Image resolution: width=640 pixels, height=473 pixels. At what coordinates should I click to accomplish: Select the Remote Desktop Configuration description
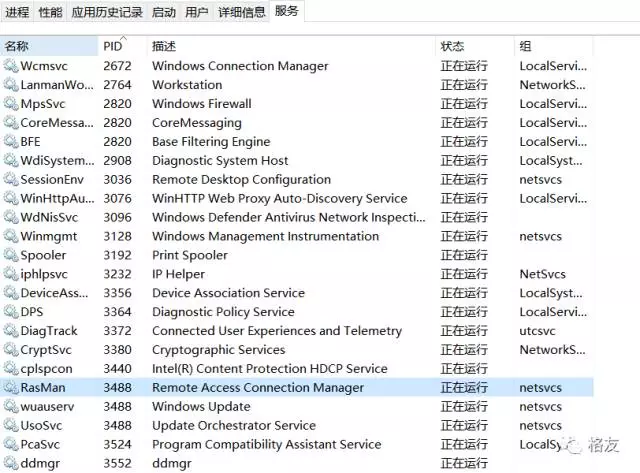(x=241, y=180)
